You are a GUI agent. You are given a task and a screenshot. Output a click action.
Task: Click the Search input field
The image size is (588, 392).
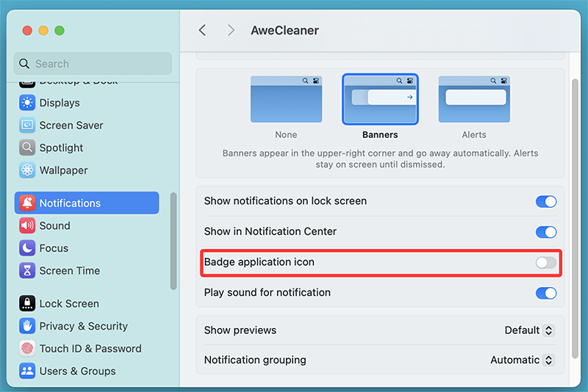[x=93, y=64]
